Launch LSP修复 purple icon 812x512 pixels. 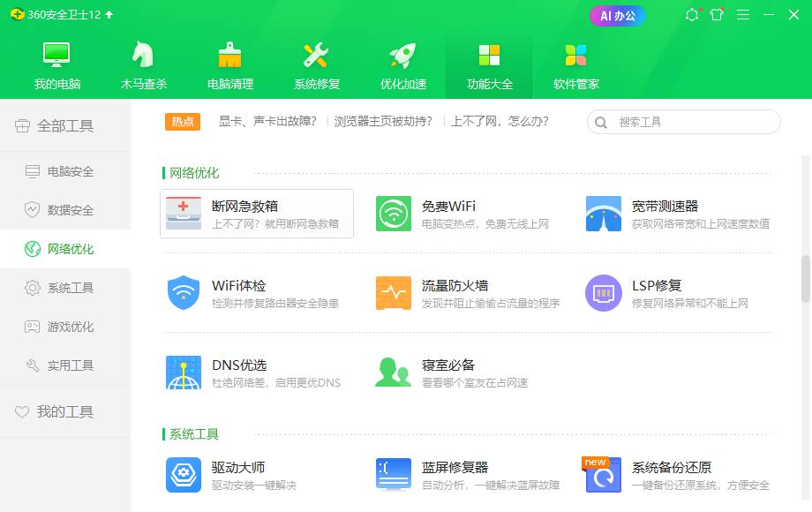(x=604, y=293)
